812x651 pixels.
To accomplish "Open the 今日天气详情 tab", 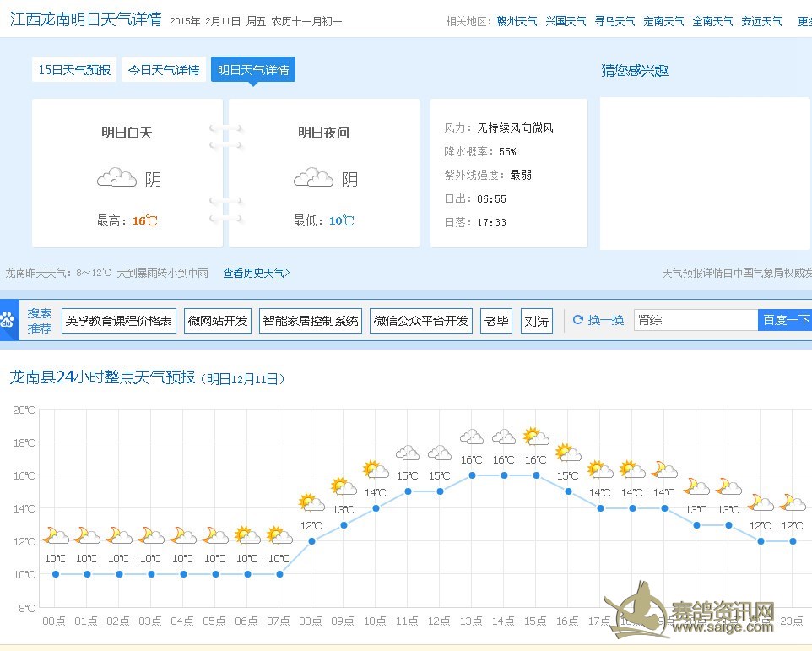I will [x=164, y=70].
